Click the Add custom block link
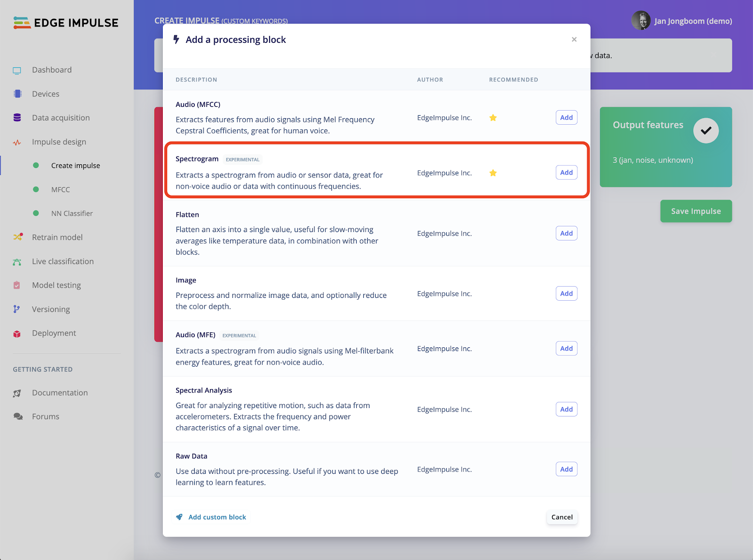The height and width of the screenshot is (560, 753). coord(217,517)
